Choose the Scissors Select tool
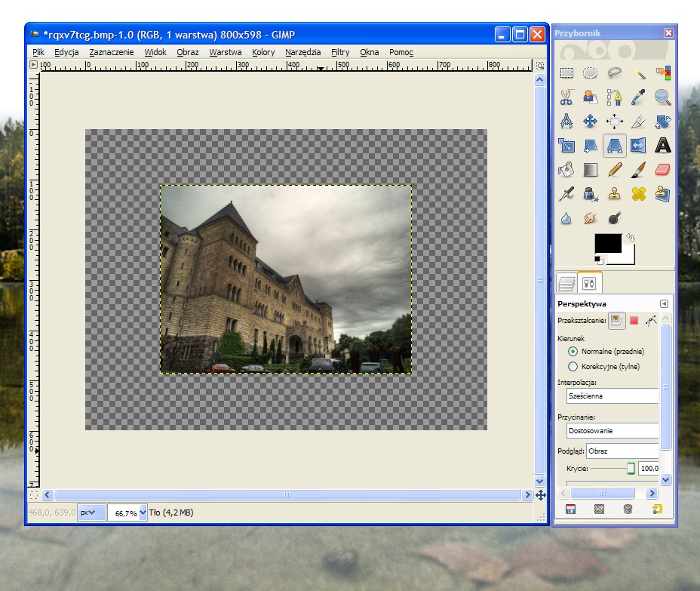Viewport: 700px width, 591px height. (x=566, y=97)
